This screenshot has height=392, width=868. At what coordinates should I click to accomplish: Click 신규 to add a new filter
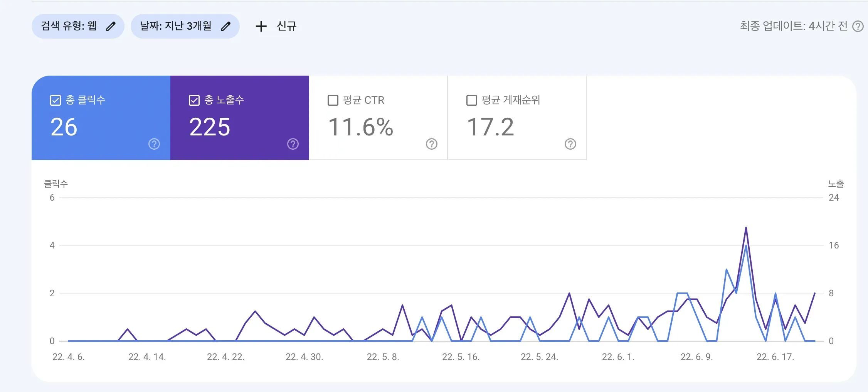(287, 26)
